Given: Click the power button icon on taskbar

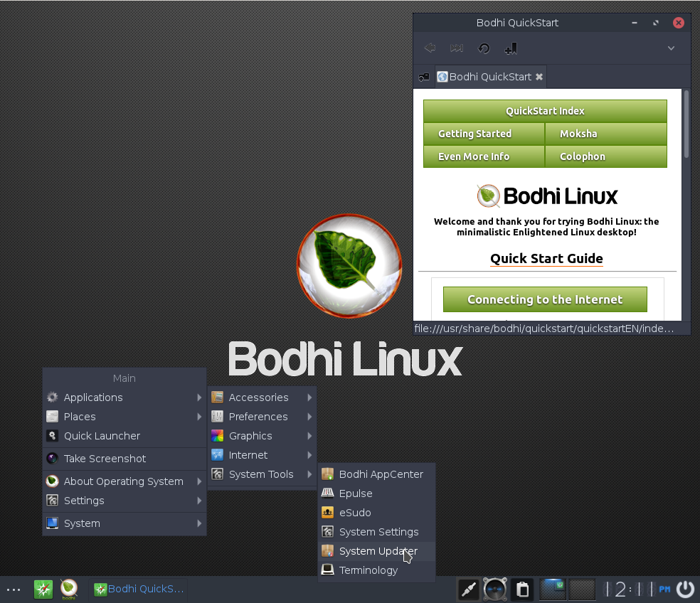Looking at the screenshot, I should coord(686,589).
